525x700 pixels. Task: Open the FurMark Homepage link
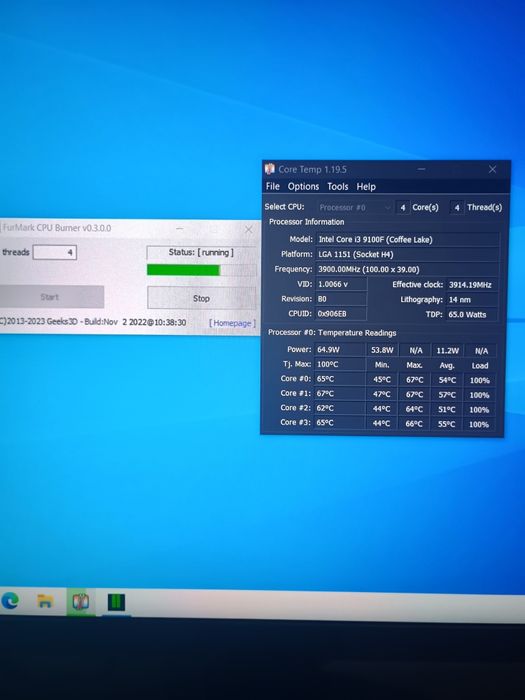point(232,323)
